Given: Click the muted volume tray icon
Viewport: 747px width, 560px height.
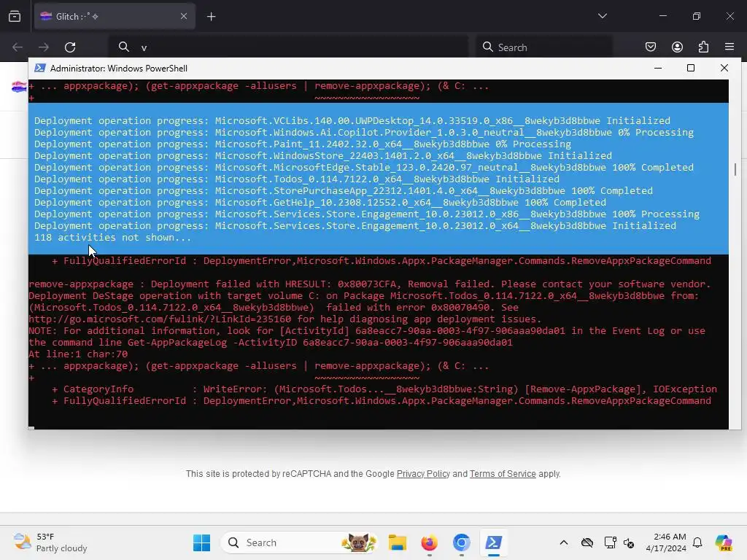Looking at the screenshot, I should point(629,542).
